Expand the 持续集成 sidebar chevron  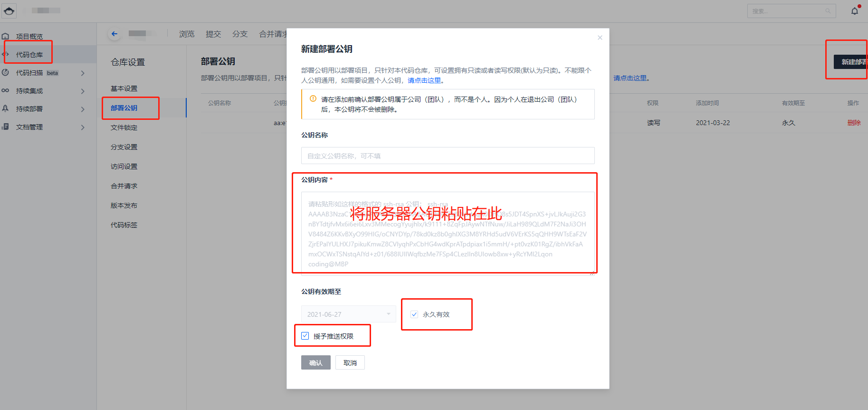point(83,91)
